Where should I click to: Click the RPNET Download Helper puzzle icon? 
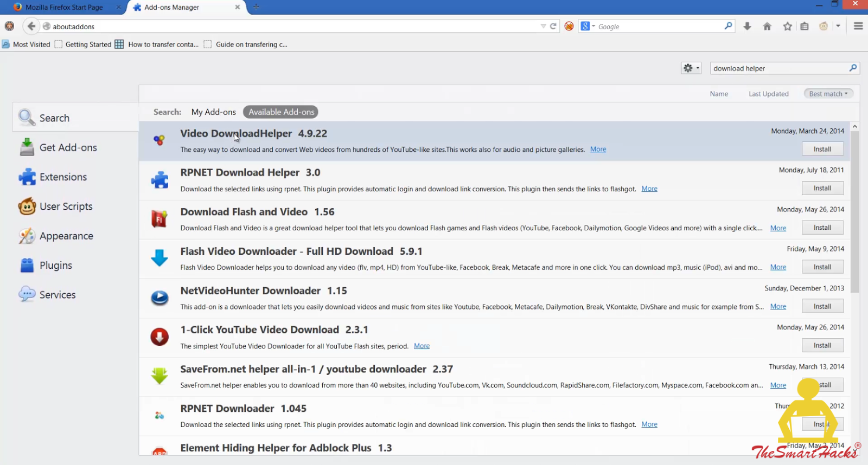point(159,180)
